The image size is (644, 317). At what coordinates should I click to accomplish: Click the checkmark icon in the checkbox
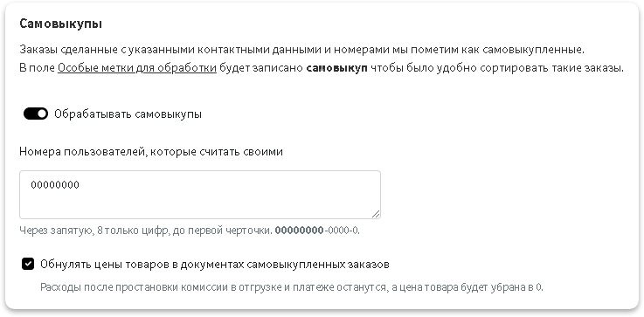pos(28,264)
